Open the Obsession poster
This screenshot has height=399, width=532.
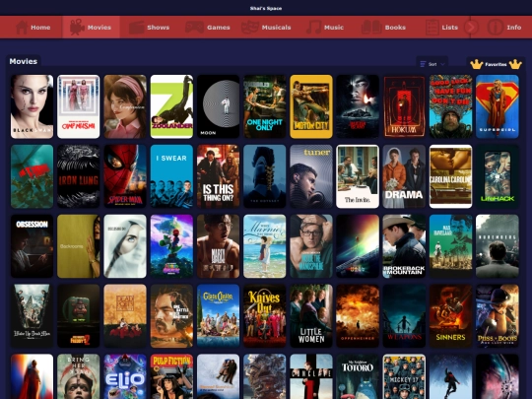pyautogui.click(x=32, y=246)
